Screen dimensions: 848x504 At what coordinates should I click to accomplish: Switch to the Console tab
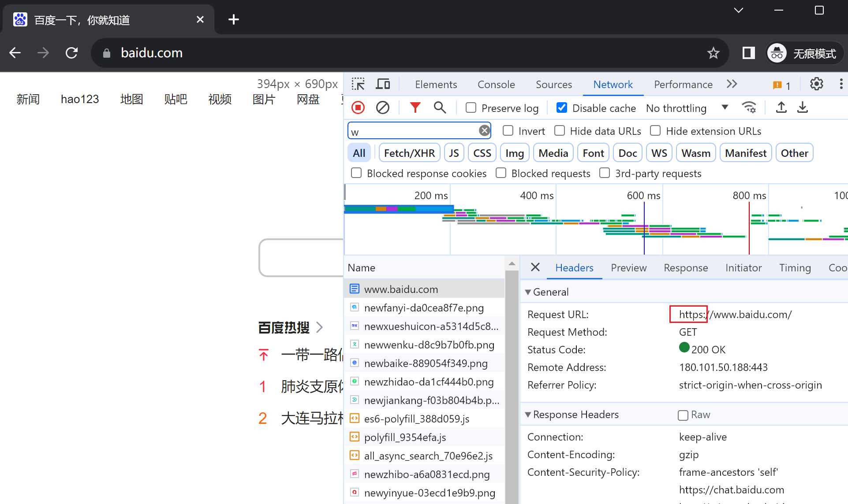pyautogui.click(x=496, y=84)
